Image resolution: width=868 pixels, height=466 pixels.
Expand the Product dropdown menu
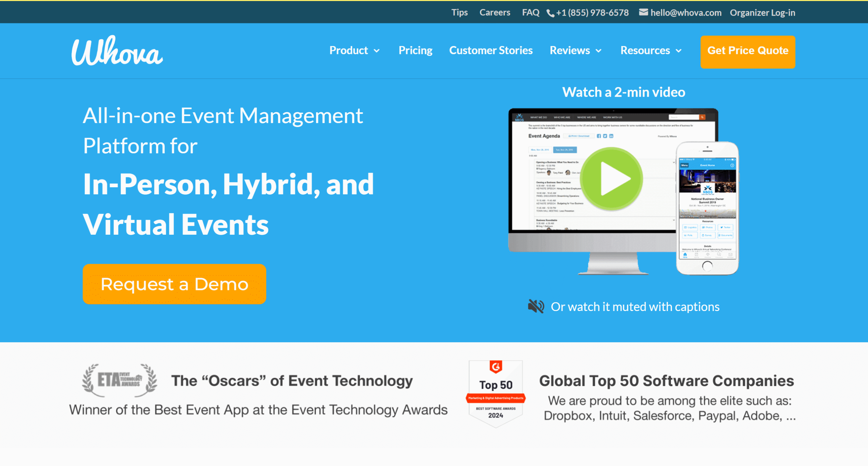354,51
